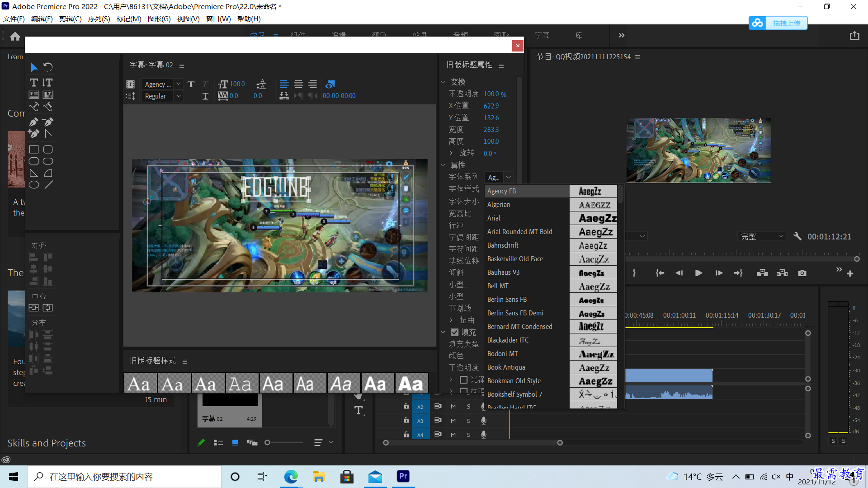Image resolution: width=868 pixels, height=488 pixels.
Task: Switch to the 库 workspace tab
Action: click(x=579, y=35)
